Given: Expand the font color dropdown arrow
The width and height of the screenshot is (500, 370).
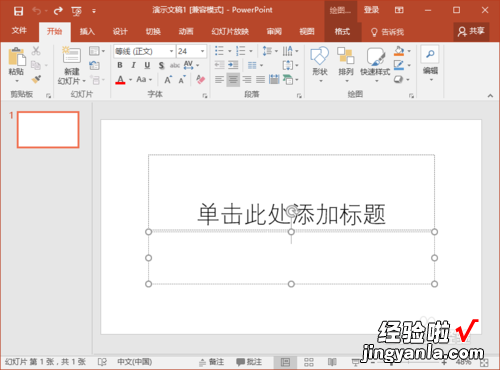Looking at the screenshot, I should click(x=130, y=80).
